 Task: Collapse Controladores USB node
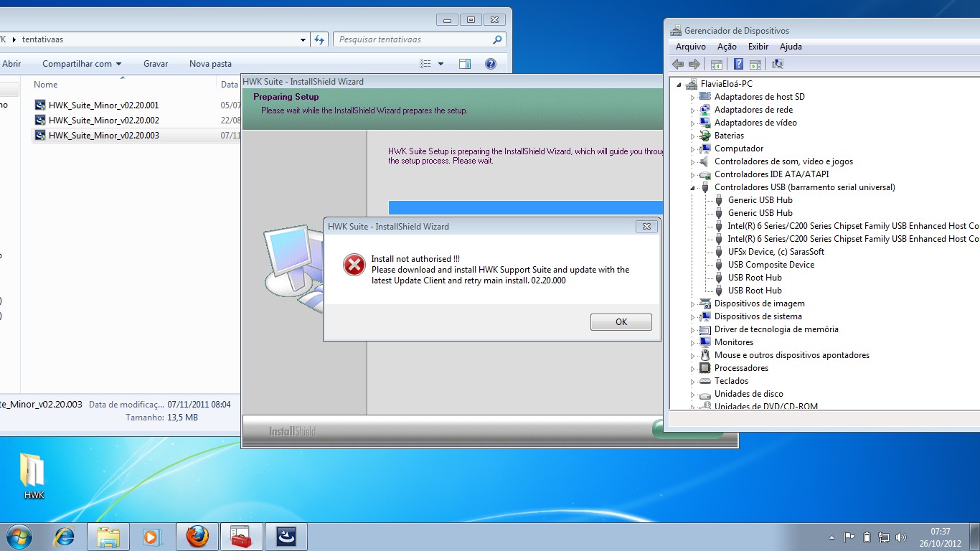coord(693,187)
